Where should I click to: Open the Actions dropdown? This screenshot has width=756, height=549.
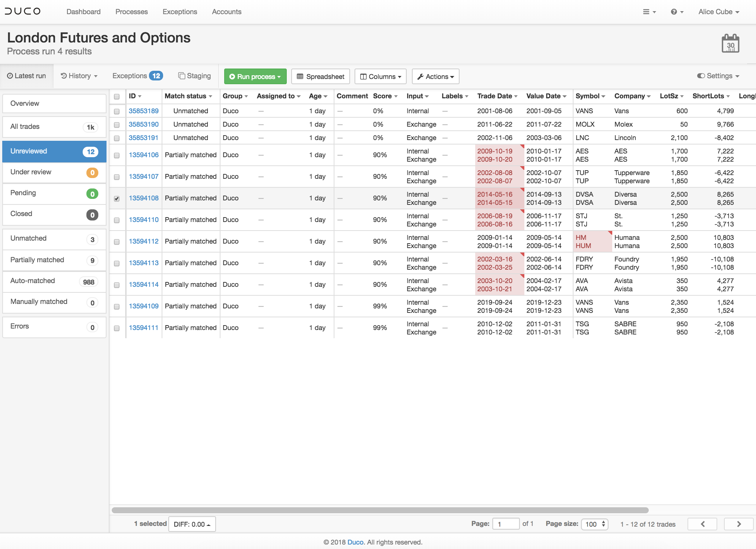(435, 76)
